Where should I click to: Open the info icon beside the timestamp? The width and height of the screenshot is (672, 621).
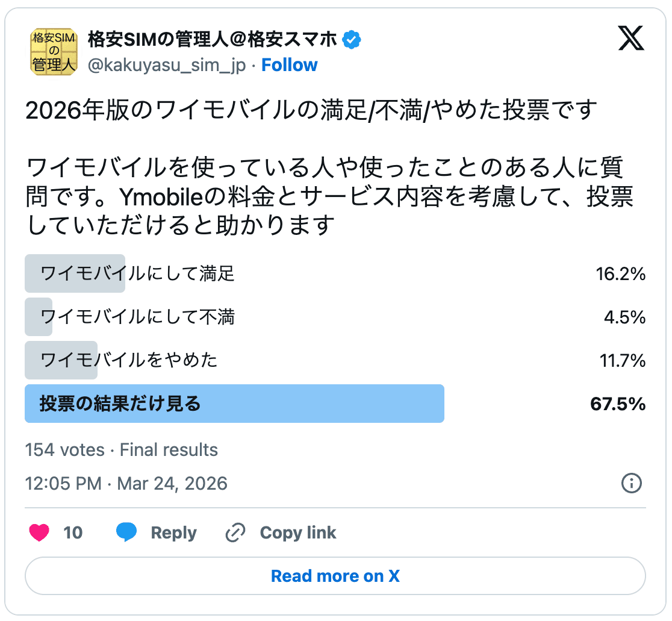point(632,484)
